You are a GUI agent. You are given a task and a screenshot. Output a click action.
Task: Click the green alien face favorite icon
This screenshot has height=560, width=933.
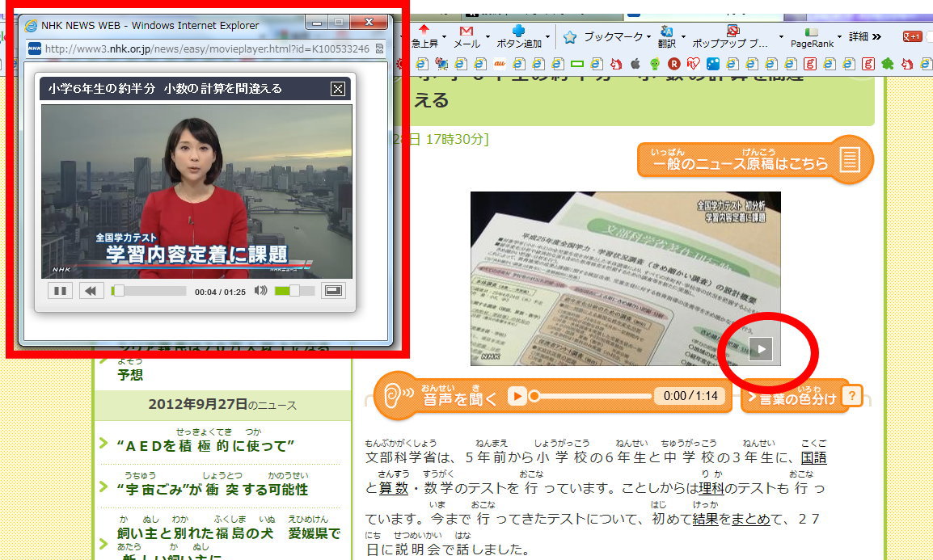click(x=655, y=64)
